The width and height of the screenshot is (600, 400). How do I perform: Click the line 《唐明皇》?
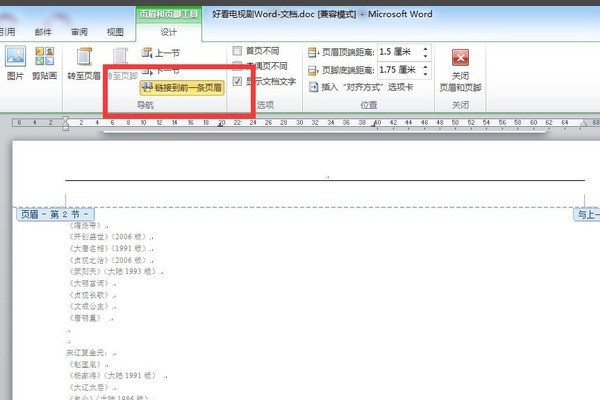(x=86, y=318)
